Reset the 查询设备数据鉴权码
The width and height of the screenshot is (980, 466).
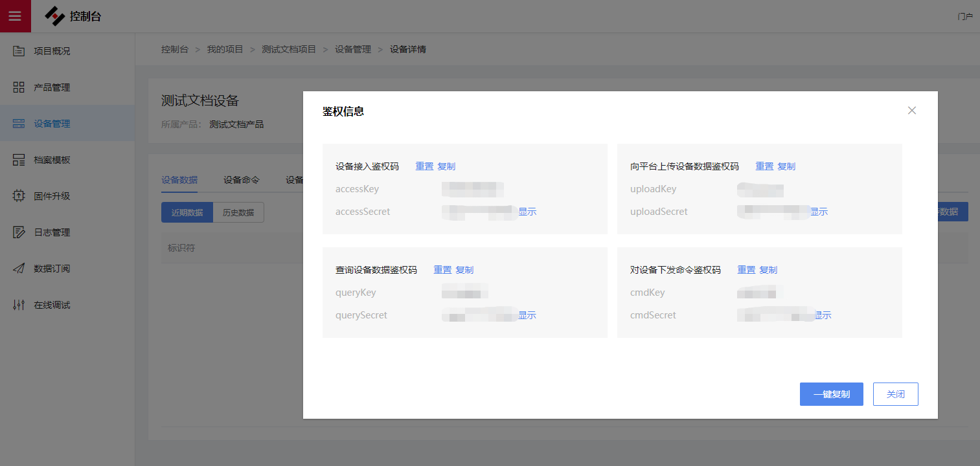pyautogui.click(x=442, y=270)
